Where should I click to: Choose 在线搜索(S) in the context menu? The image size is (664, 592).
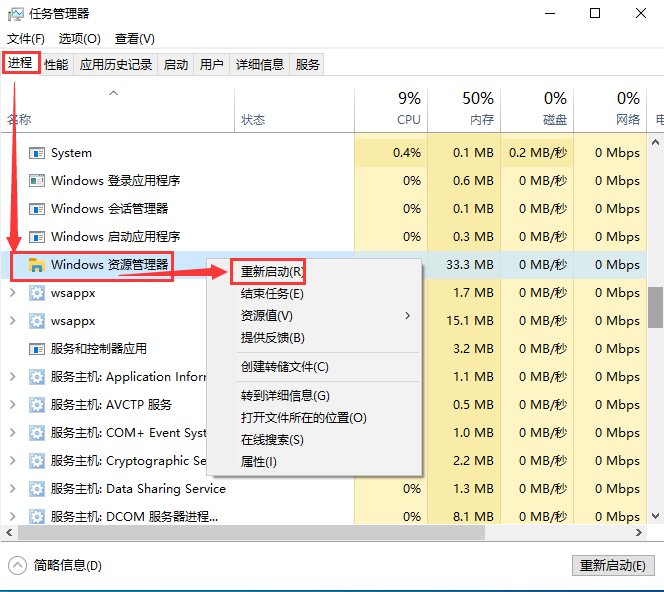272,440
